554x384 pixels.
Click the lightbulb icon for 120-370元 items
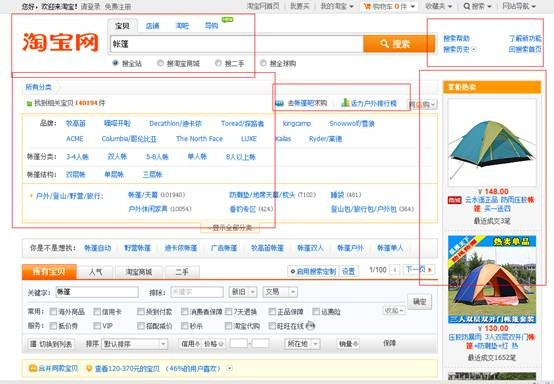pos(89,368)
